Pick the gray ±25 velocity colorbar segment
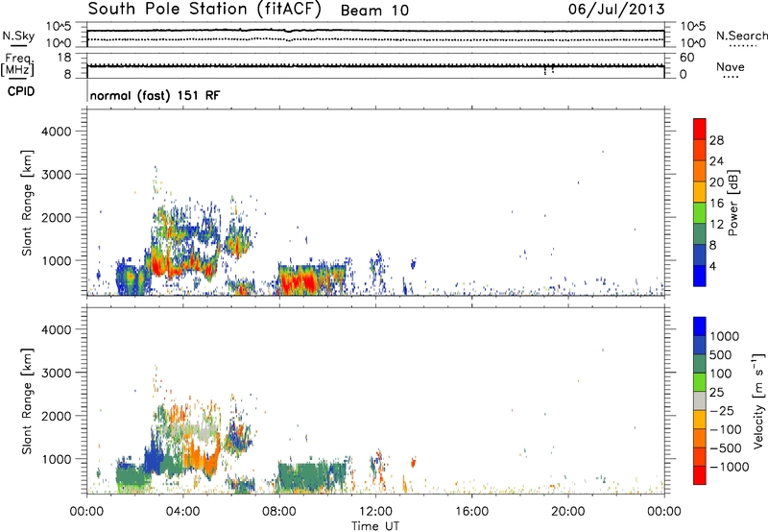768x532 pixels. click(x=700, y=400)
